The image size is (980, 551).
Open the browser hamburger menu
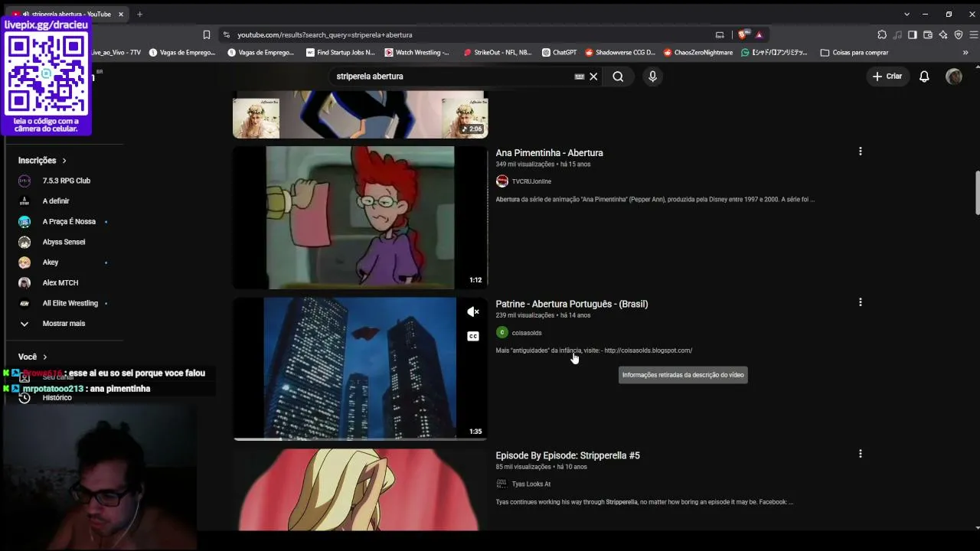click(x=974, y=34)
